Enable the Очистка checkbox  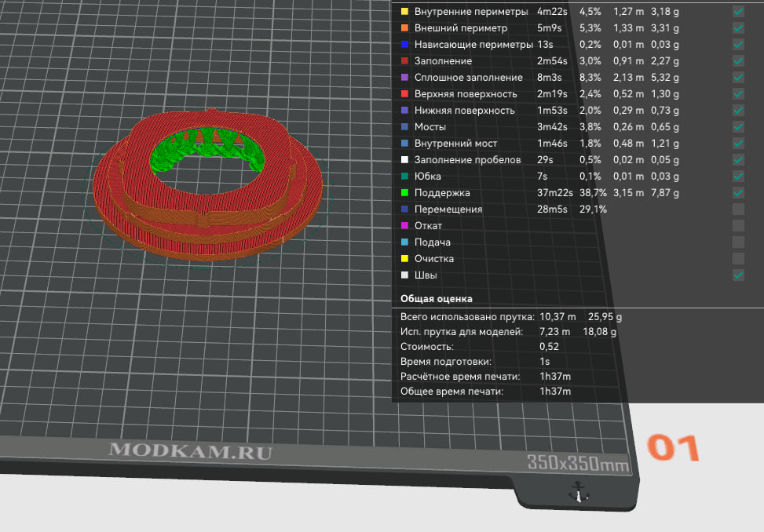coord(738,258)
